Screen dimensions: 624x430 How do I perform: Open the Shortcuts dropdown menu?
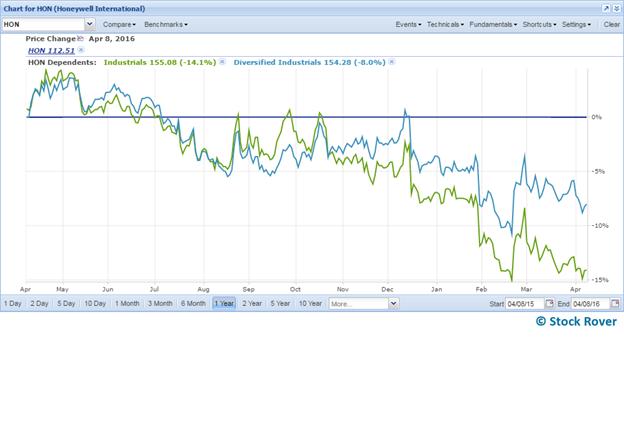click(x=539, y=24)
